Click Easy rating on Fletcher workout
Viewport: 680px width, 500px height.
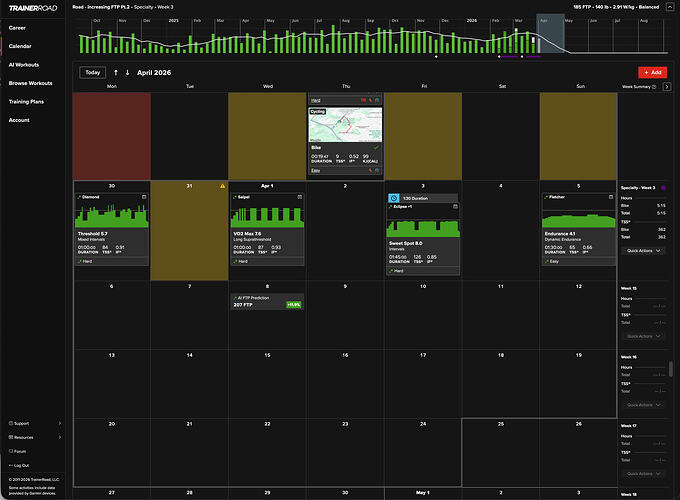point(552,261)
